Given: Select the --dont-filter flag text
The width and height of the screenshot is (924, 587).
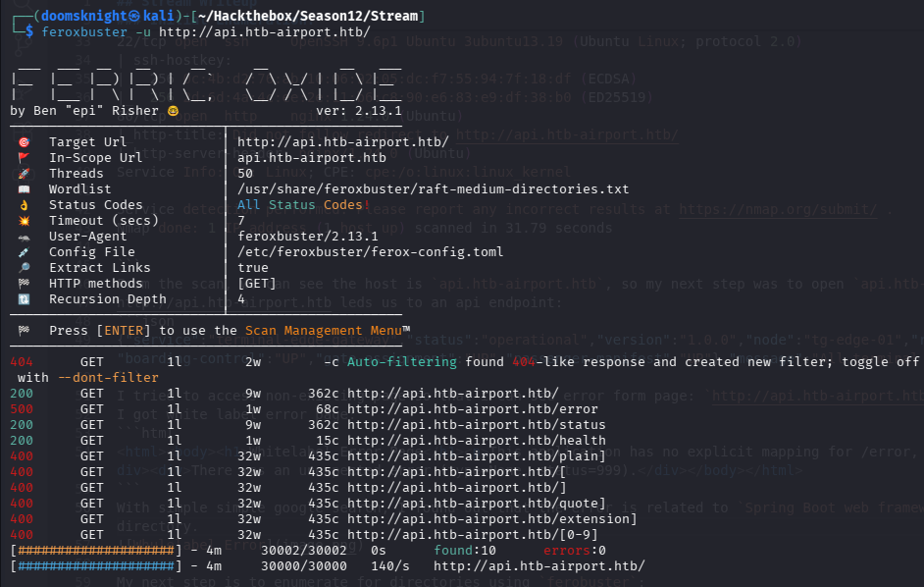Looking at the screenshot, I should click(108, 378).
